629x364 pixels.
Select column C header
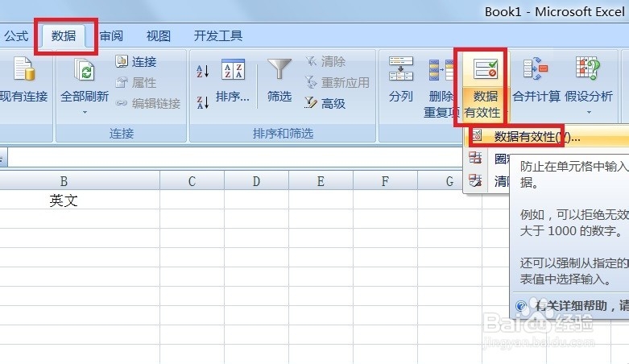192,181
